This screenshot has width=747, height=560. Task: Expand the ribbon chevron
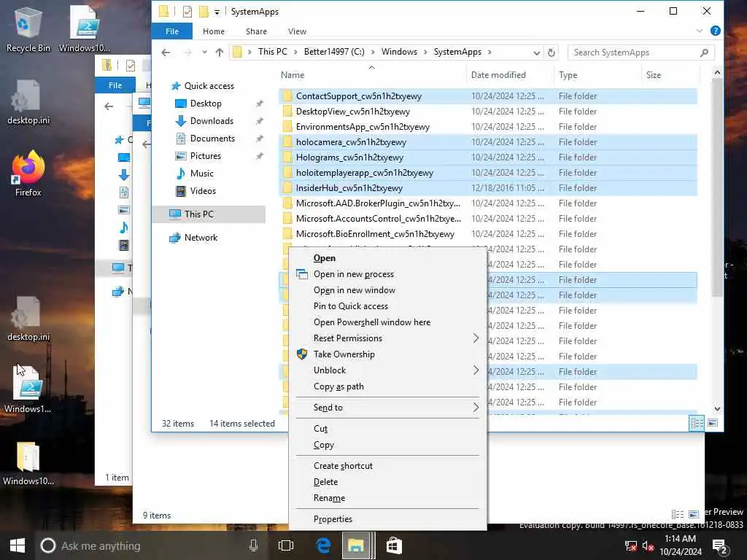(x=699, y=31)
